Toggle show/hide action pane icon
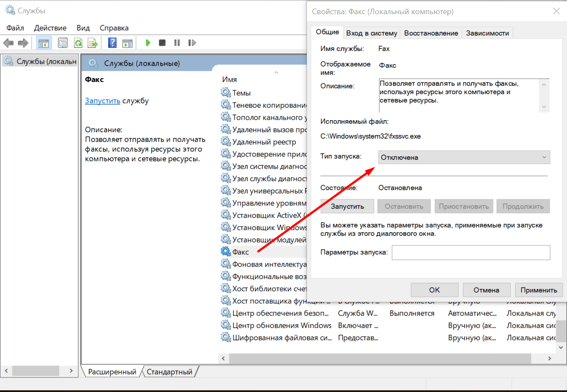The width and height of the screenshot is (567, 392). (x=127, y=43)
